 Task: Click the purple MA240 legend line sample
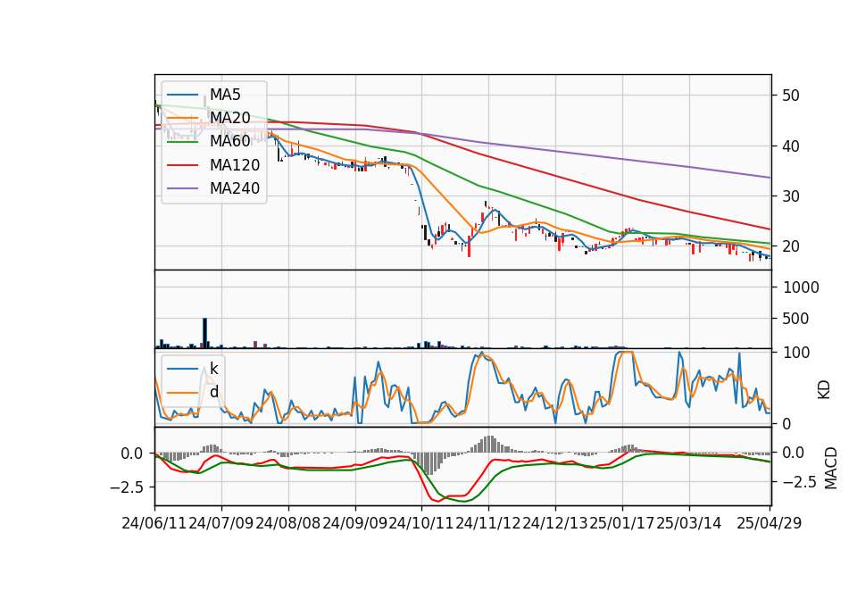pyautogui.click(x=182, y=188)
